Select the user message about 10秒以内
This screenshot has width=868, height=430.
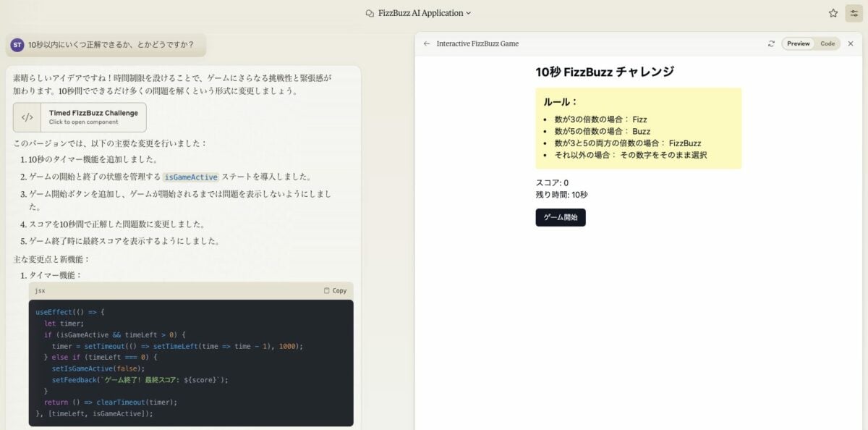(x=111, y=45)
